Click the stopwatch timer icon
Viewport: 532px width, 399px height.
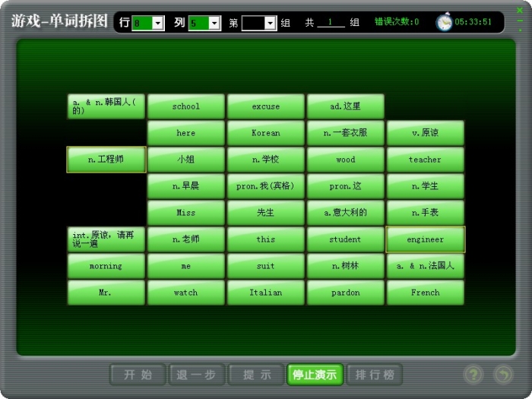(x=444, y=23)
